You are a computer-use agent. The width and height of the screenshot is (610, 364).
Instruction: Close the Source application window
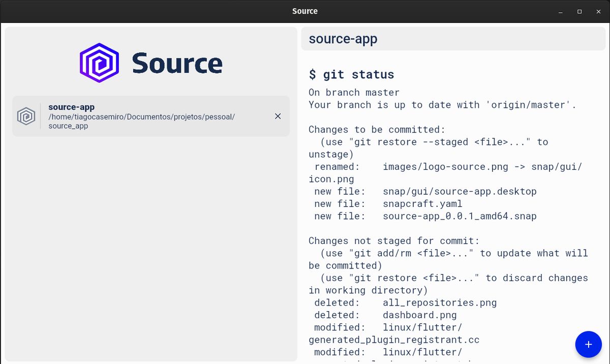[598, 11]
